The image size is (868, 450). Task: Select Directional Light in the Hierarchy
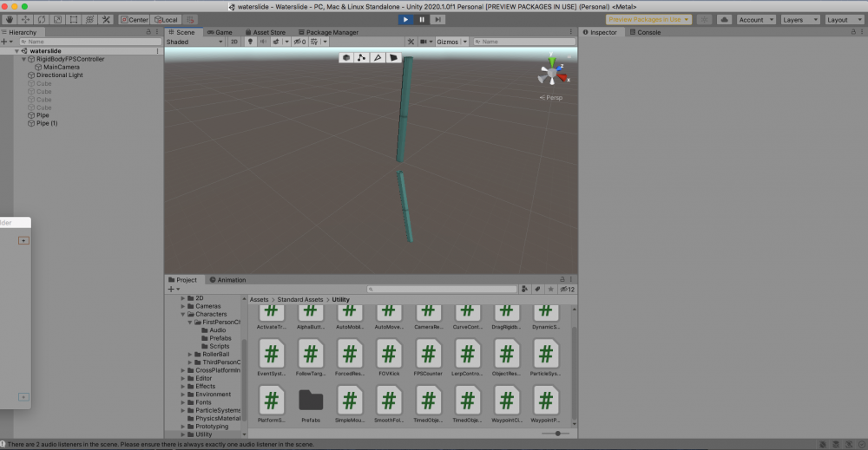click(59, 75)
